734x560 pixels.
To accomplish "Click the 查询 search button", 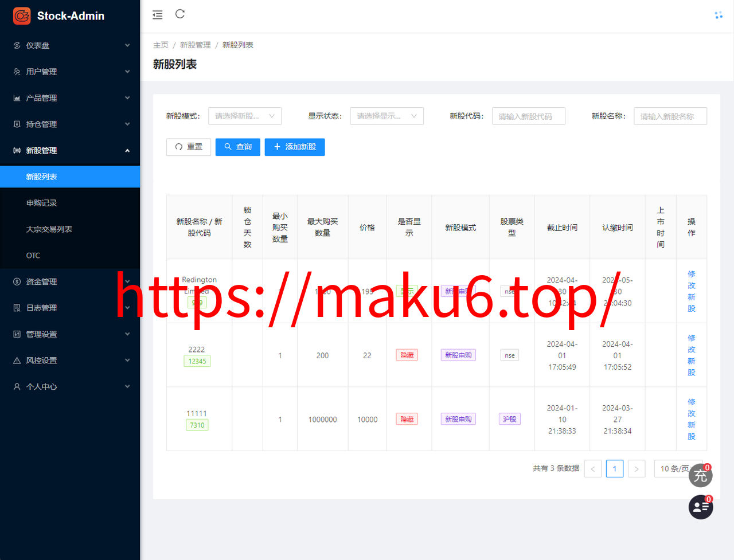I will 238,147.
